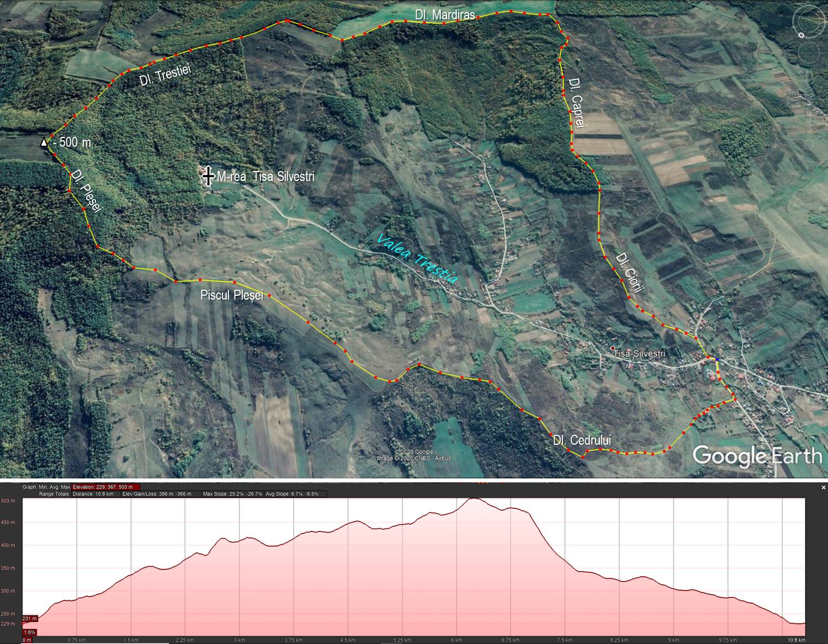Screen dimensions: 828x644
Task: Click the peak of the elevation graph
Action: (x=474, y=499)
